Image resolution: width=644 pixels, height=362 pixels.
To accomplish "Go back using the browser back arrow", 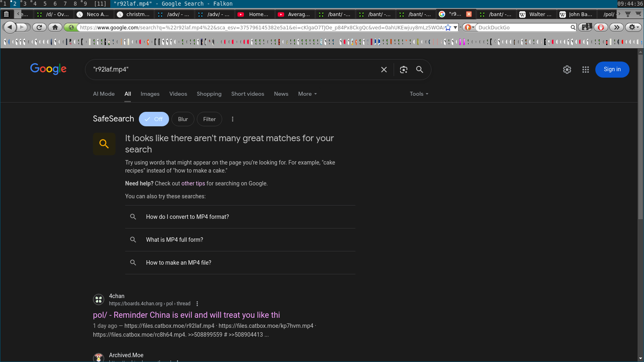I will (10, 27).
